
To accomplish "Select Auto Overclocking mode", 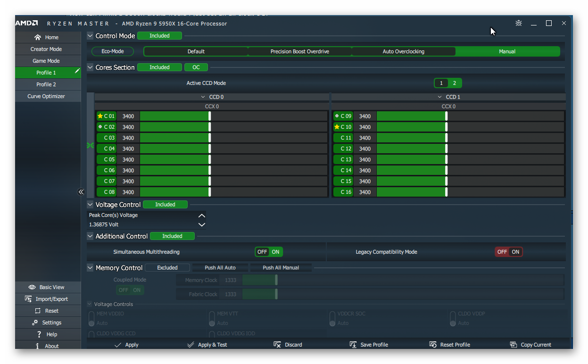I will [x=404, y=51].
